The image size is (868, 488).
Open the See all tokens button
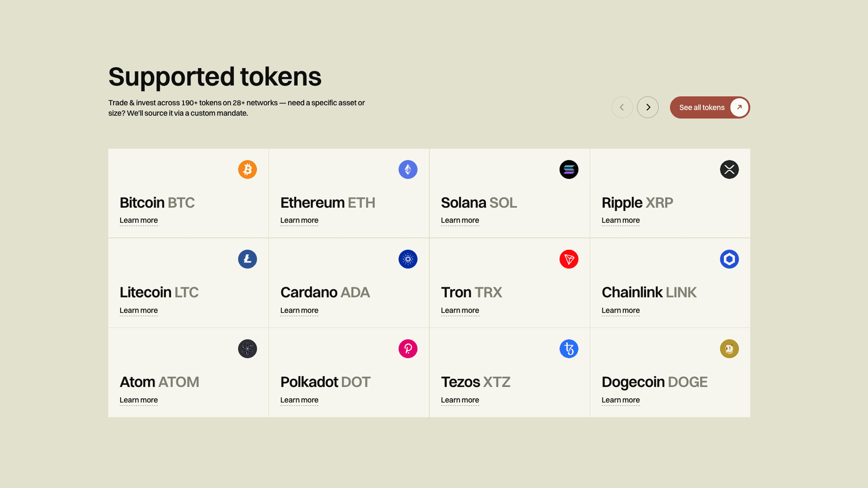click(709, 108)
